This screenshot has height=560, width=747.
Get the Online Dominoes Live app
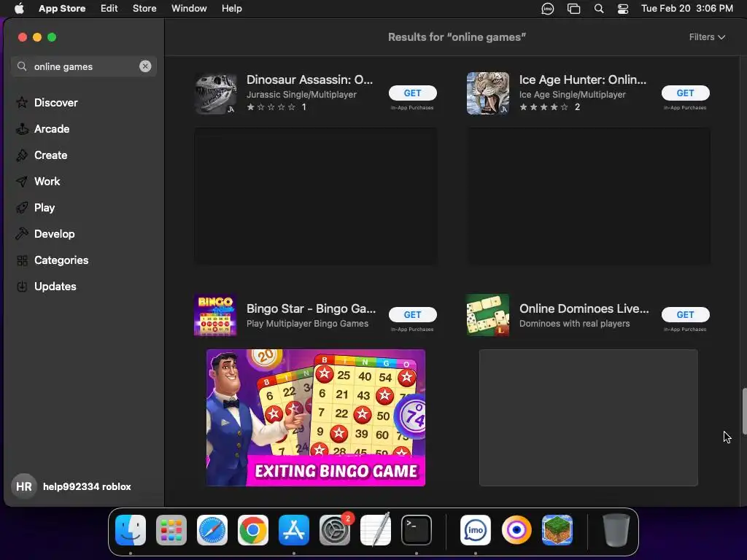685,314
